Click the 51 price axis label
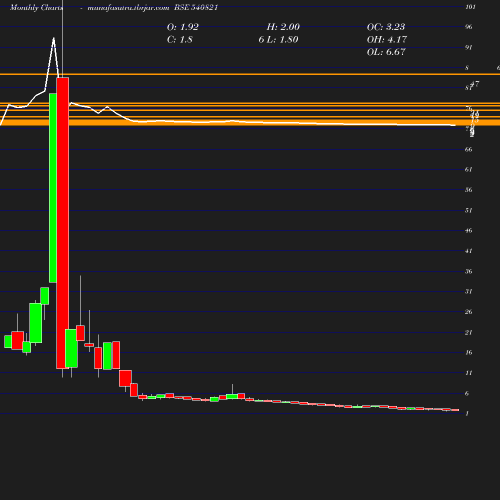Screen dimensions: 500x500 469,210
